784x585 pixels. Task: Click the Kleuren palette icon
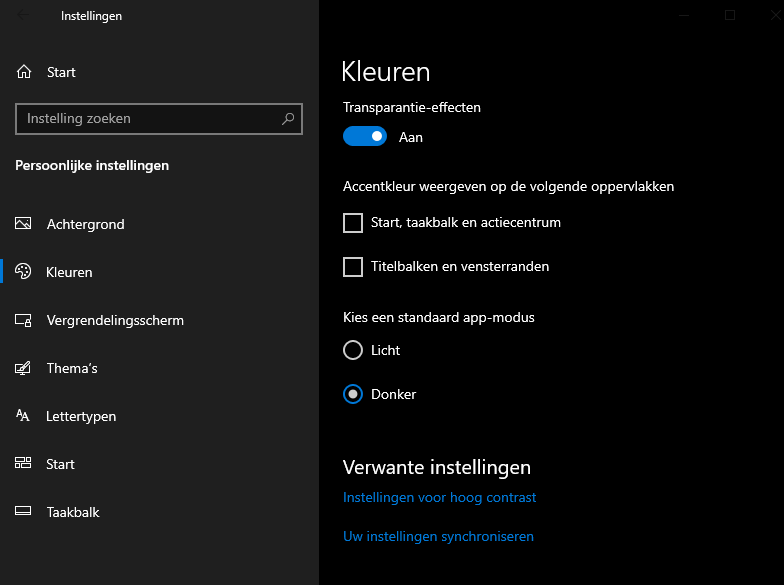coord(24,272)
